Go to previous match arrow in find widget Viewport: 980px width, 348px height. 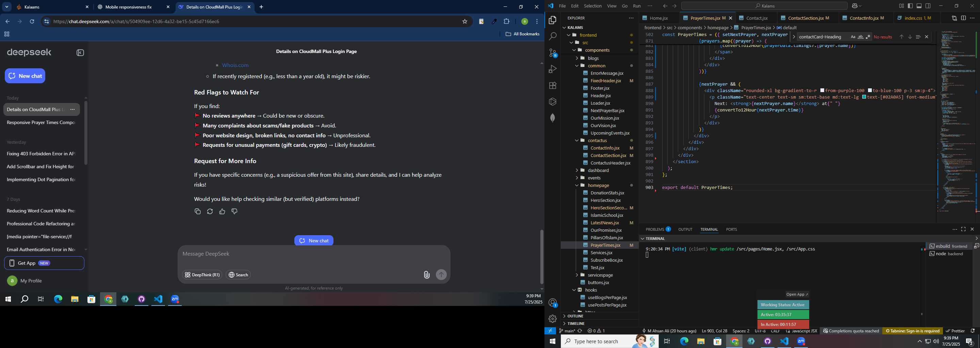[x=901, y=37]
